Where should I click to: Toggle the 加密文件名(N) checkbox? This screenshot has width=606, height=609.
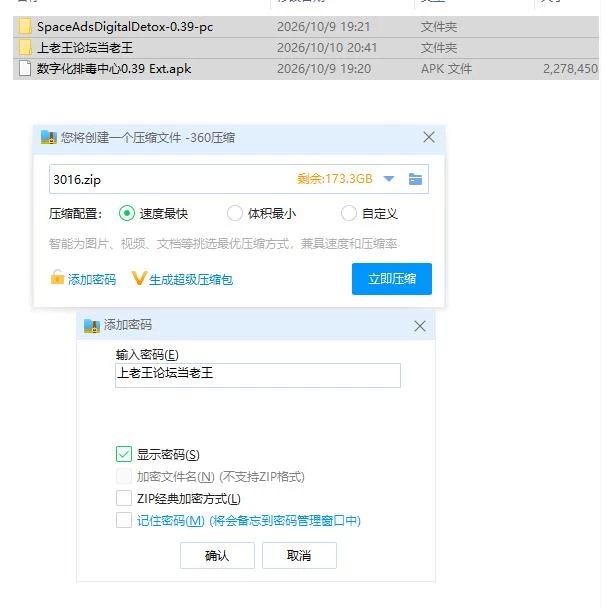coord(124,476)
